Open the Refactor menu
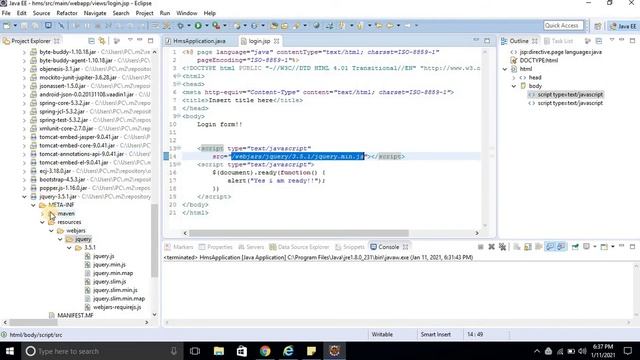The width and height of the screenshot is (640, 360). pos(67,13)
